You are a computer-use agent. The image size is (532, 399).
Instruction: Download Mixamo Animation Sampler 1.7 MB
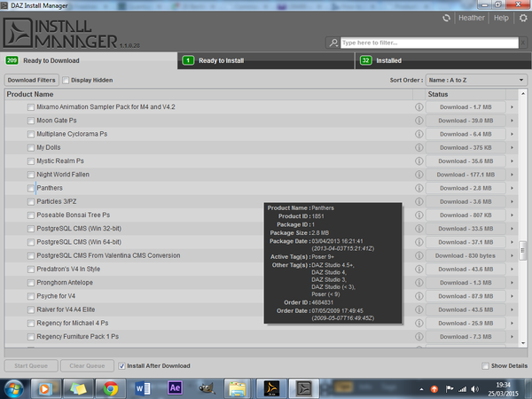point(465,107)
